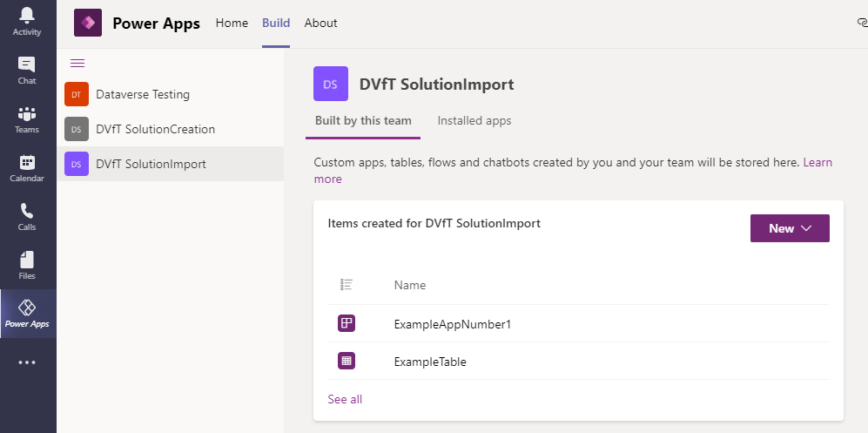Switch to the Home tab
This screenshot has height=433, width=868.
(x=232, y=23)
